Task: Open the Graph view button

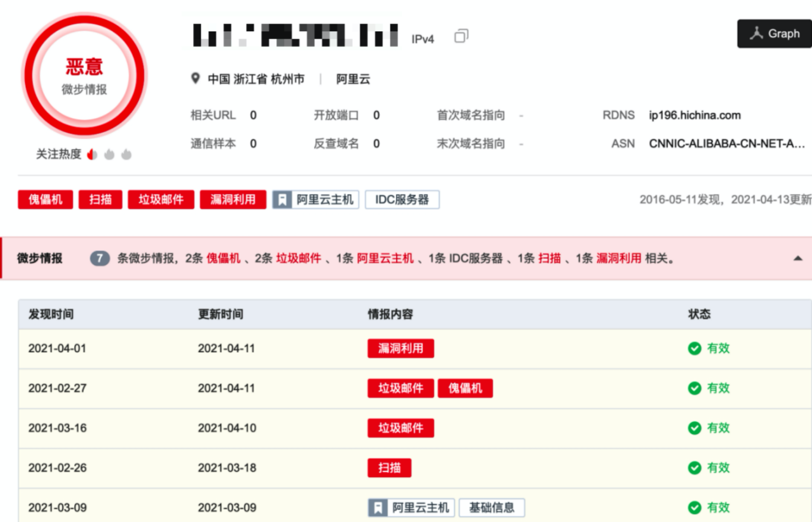Action: pyautogui.click(x=774, y=34)
